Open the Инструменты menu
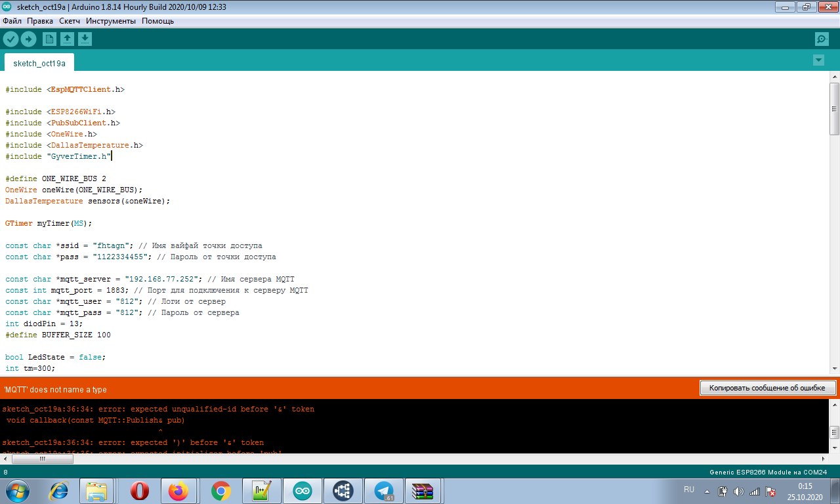 [111, 21]
